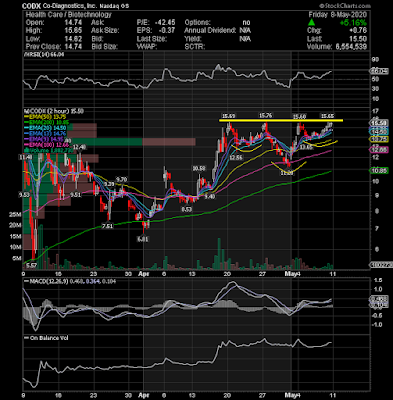Click the green up-arrow change indicator
This screenshot has height=400, width=393.
(x=311, y=23)
